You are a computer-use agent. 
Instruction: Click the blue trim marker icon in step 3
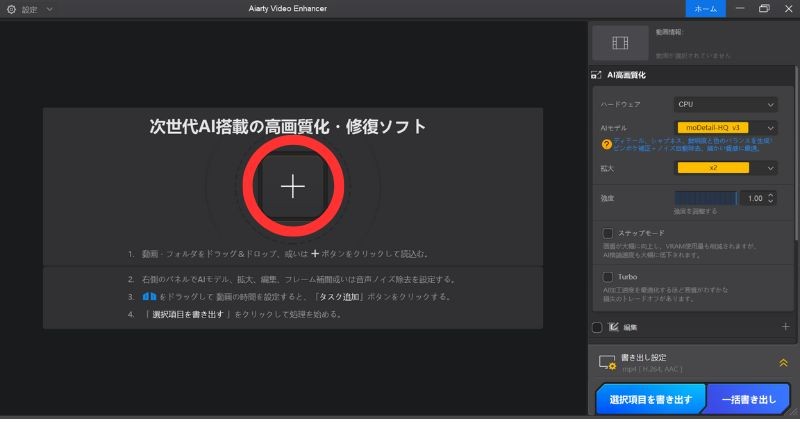click(149, 296)
